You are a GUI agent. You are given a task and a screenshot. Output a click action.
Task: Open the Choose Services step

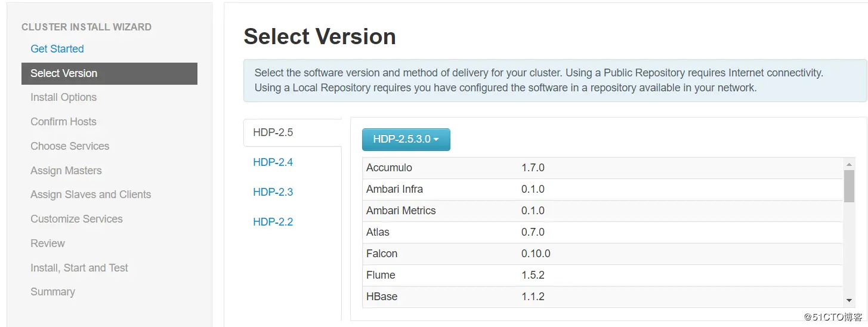pos(70,146)
